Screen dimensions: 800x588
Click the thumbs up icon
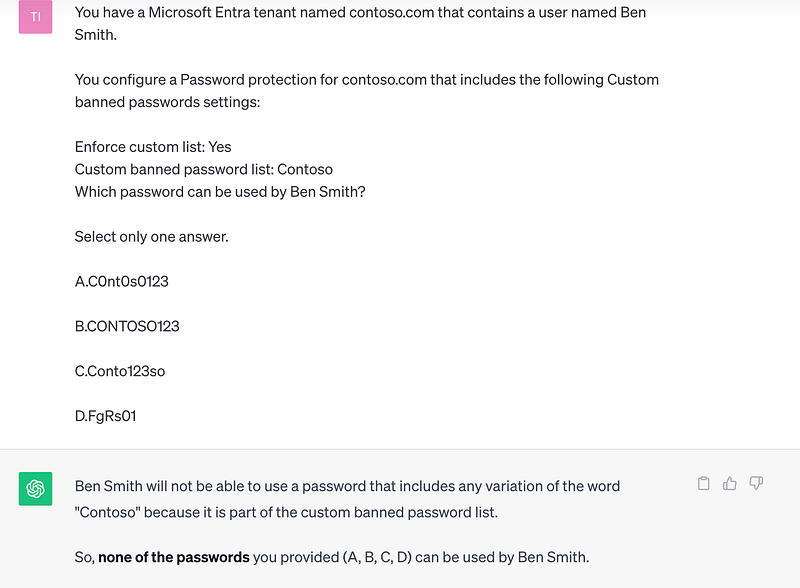(730, 484)
